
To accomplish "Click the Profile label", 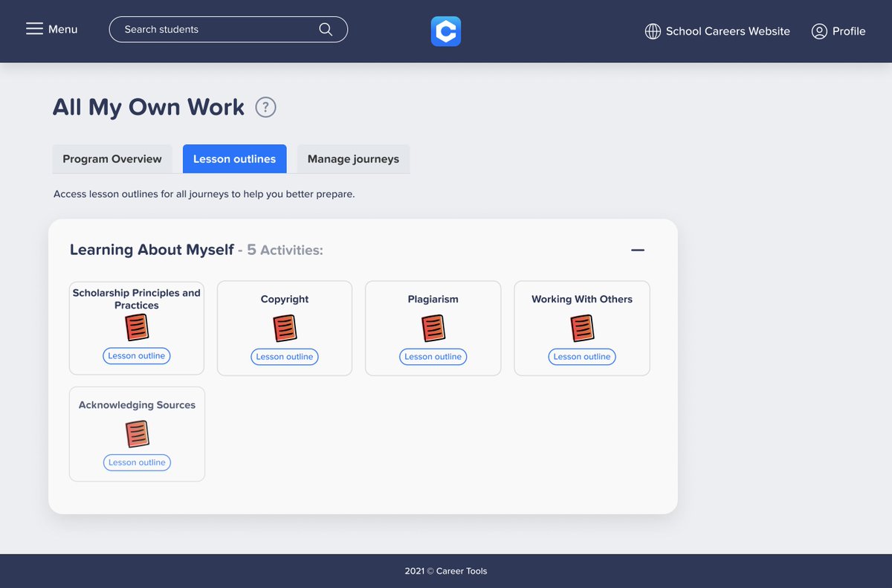I will 849,31.
